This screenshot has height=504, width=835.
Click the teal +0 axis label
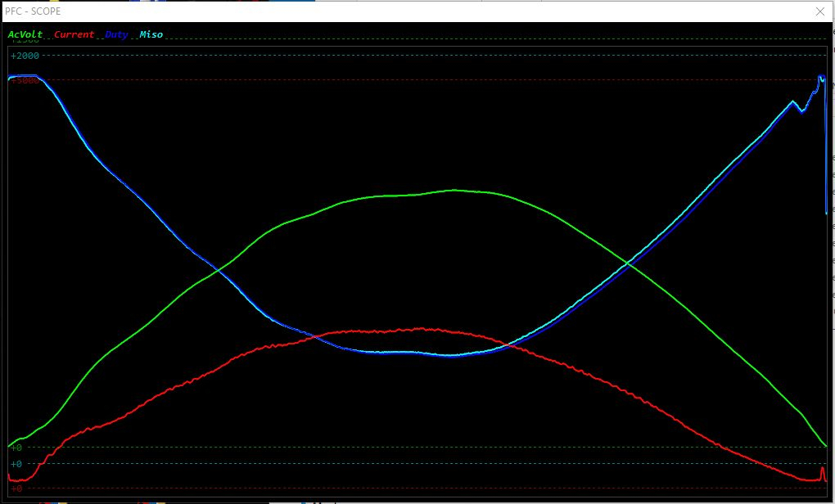coord(16,464)
